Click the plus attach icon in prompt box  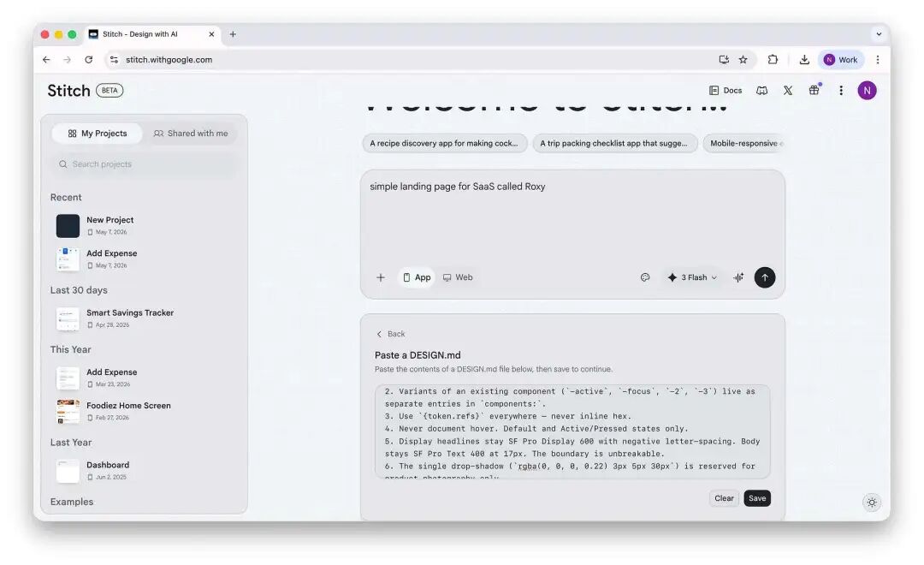[x=381, y=277]
